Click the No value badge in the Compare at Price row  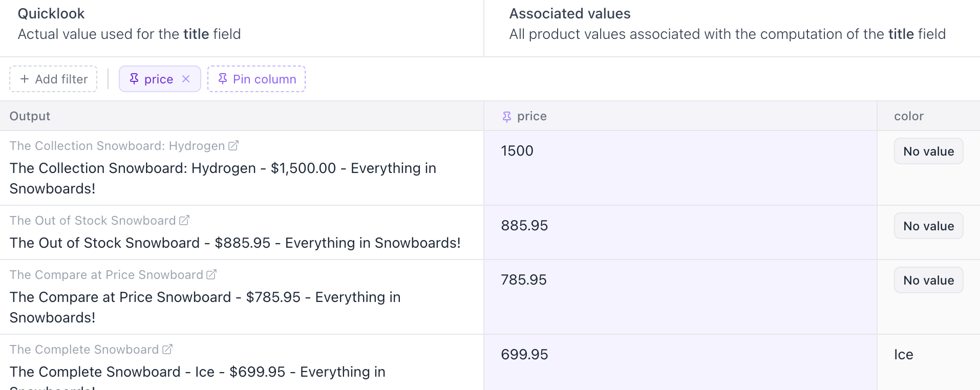(x=928, y=280)
